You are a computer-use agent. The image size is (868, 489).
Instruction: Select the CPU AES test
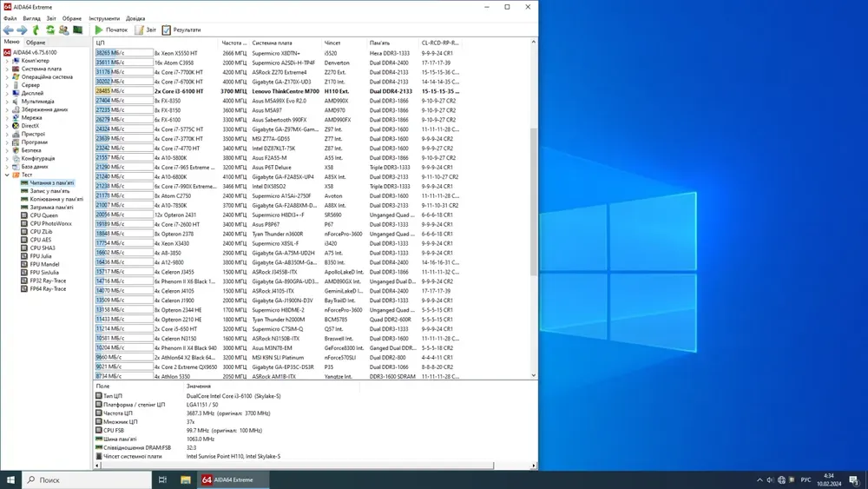pyautogui.click(x=40, y=240)
